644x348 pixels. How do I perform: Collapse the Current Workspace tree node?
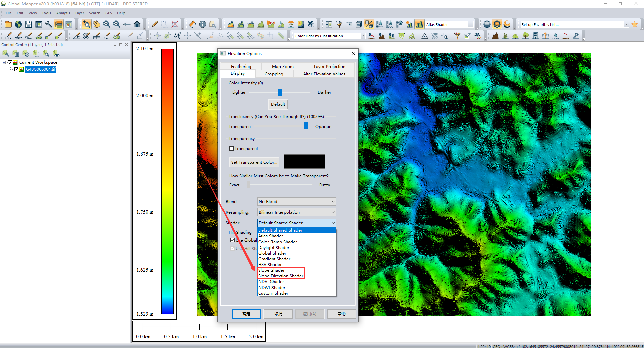pos(4,62)
